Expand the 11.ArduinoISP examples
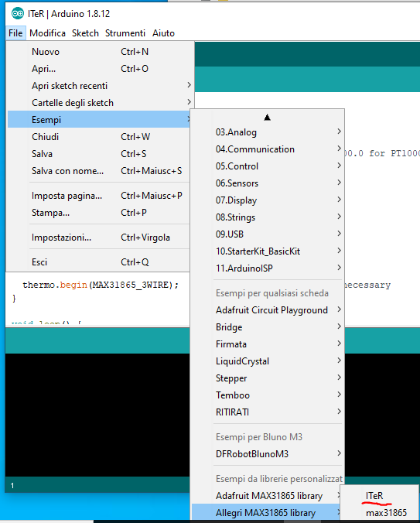Image resolution: width=420 pixels, height=523 pixels. coord(268,268)
